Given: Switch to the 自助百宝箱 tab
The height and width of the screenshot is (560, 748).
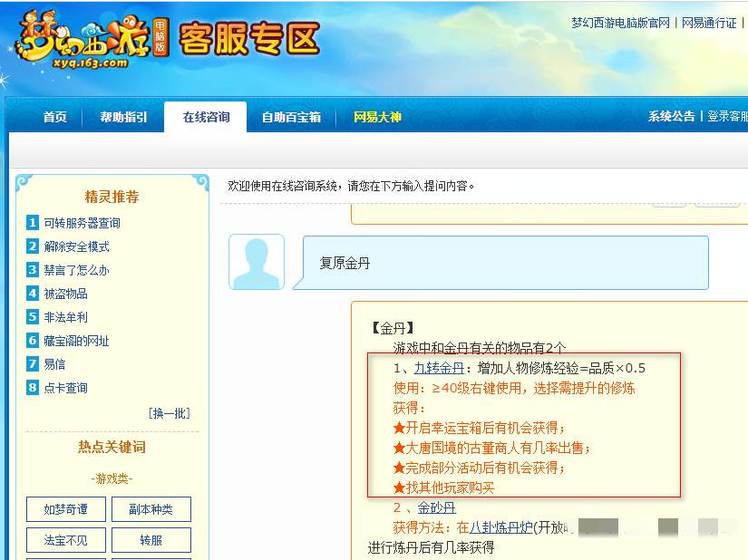Looking at the screenshot, I should (x=291, y=116).
